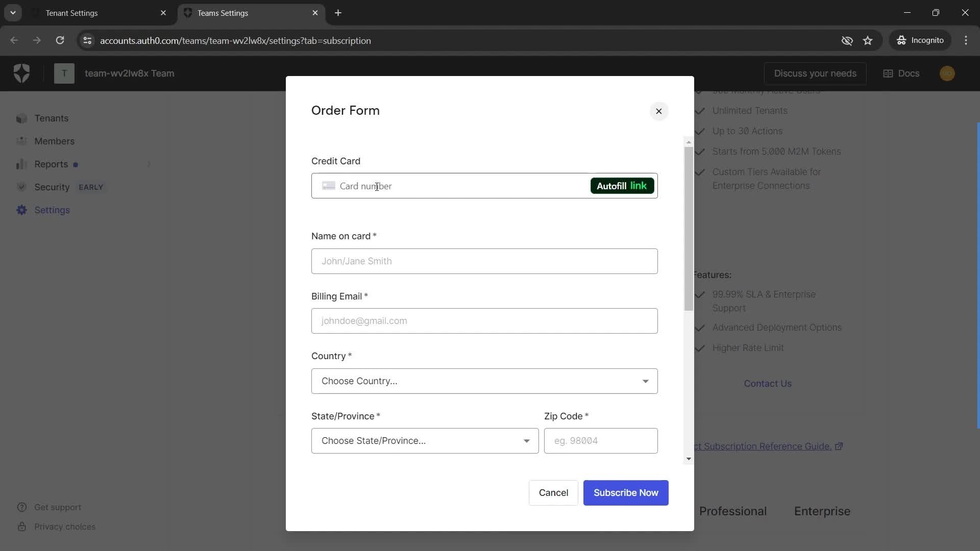The image size is (980, 551).
Task: Open the tab search dropdown
Action: [13, 13]
